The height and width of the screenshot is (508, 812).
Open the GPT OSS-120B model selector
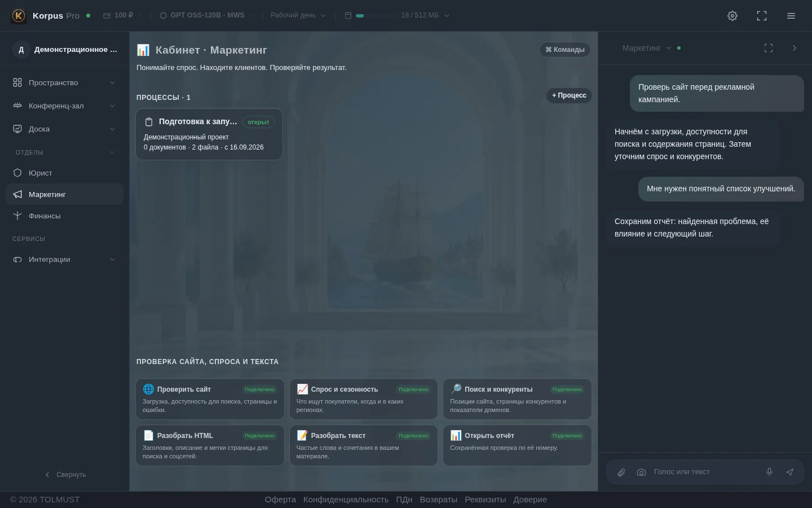(206, 15)
